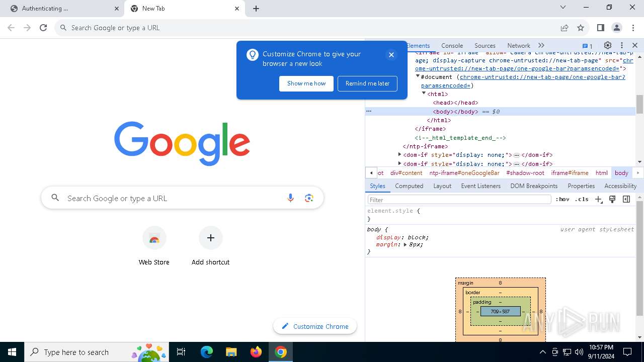Screen dimensions: 644x362
Task: Open the Computed styles tab
Action: click(409, 186)
